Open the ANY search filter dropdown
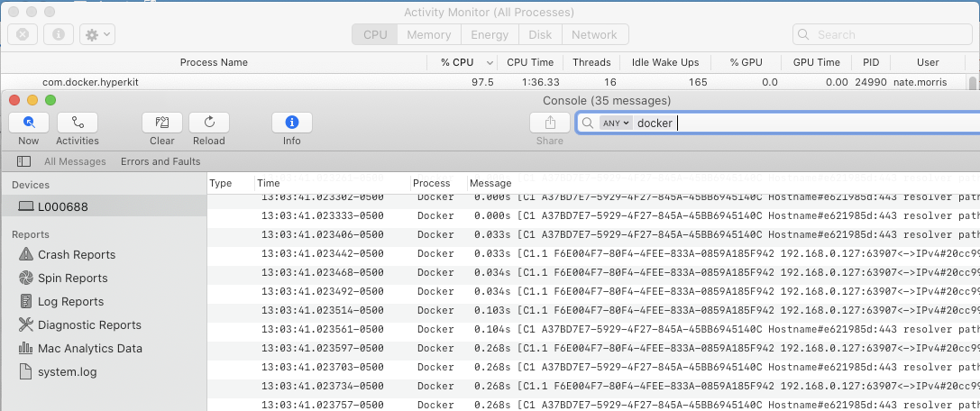The image size is (980, 411). point(616,123)
